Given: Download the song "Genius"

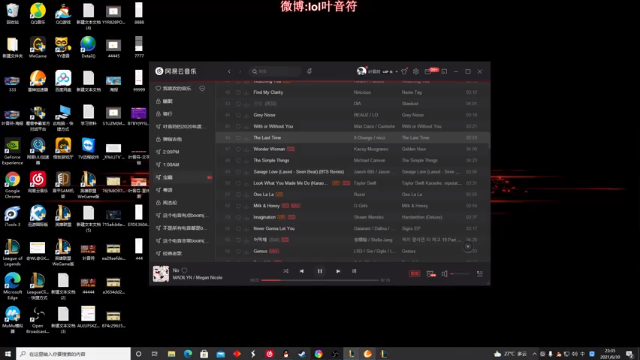Looking at the screenshot, I should [x=246, y=251].
